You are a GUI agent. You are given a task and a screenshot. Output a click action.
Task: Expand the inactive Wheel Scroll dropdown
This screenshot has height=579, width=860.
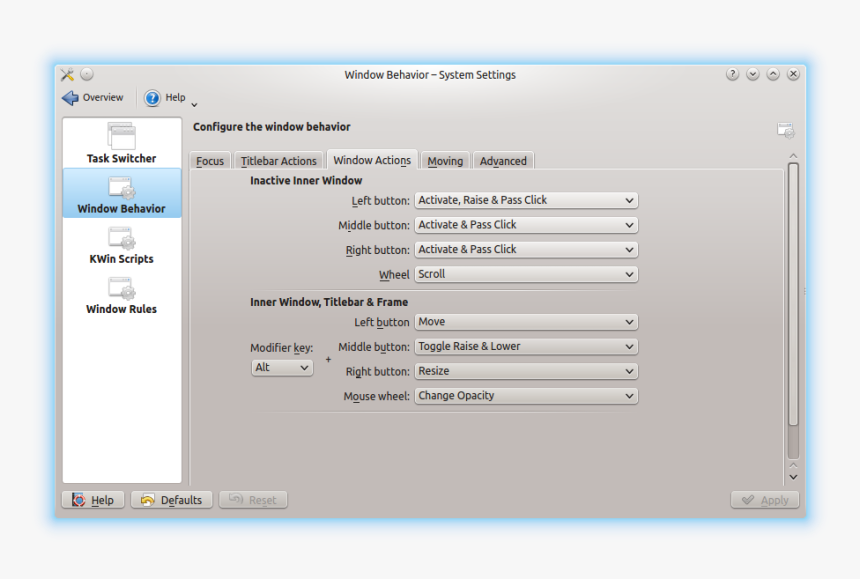coord(526,274)
